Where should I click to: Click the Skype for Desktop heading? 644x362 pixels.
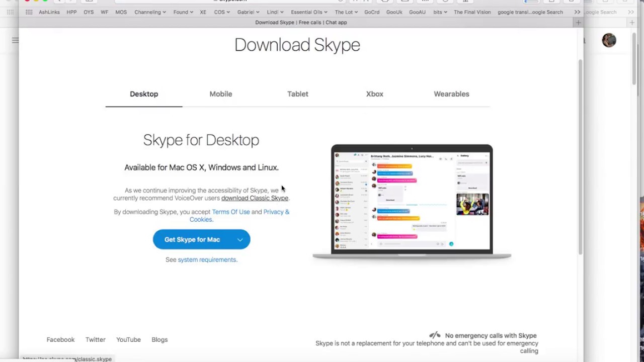coord(201,140)
